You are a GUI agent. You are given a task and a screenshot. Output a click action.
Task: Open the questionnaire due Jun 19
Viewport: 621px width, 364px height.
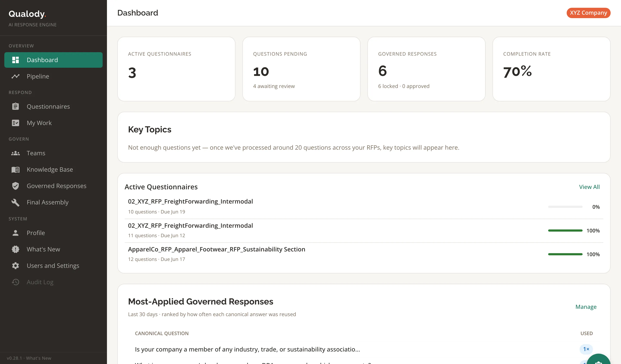tap(364, 207)
